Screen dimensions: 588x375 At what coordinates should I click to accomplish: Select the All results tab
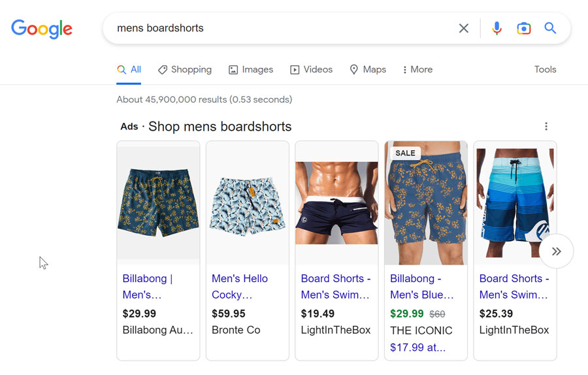[129, 69]
